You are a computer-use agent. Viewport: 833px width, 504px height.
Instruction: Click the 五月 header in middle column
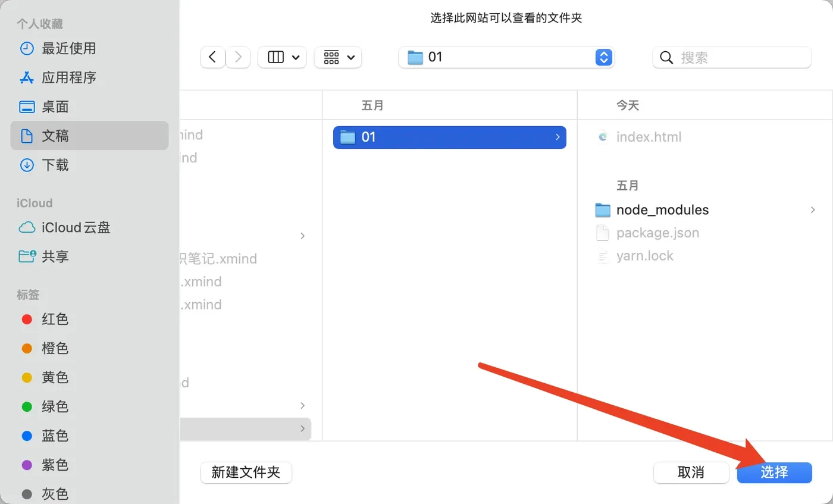point(372,105)
